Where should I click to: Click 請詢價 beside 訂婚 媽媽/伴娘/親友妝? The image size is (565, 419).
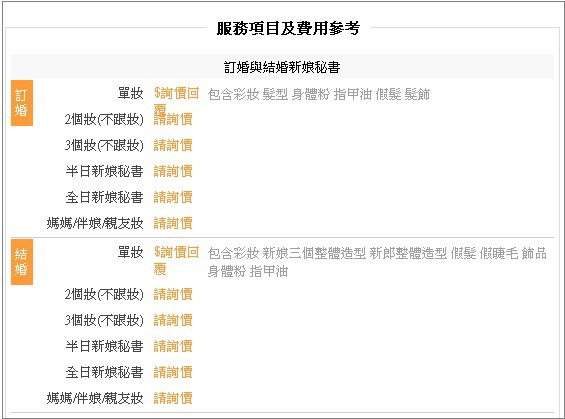tap(173, 223)
